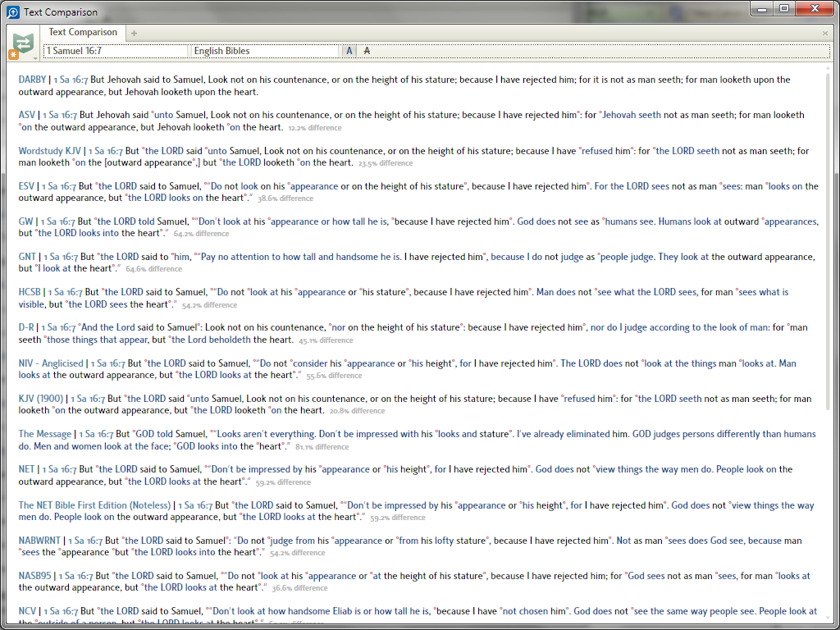Open the ESV version link
The height and width of the screenshot is (630, 840).
tap(26, 186)
